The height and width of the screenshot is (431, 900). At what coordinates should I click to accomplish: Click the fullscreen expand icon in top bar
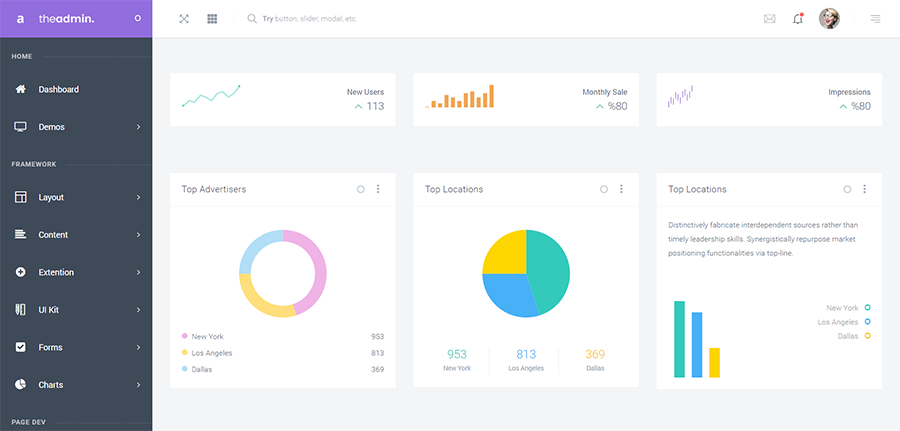point(184,19)
